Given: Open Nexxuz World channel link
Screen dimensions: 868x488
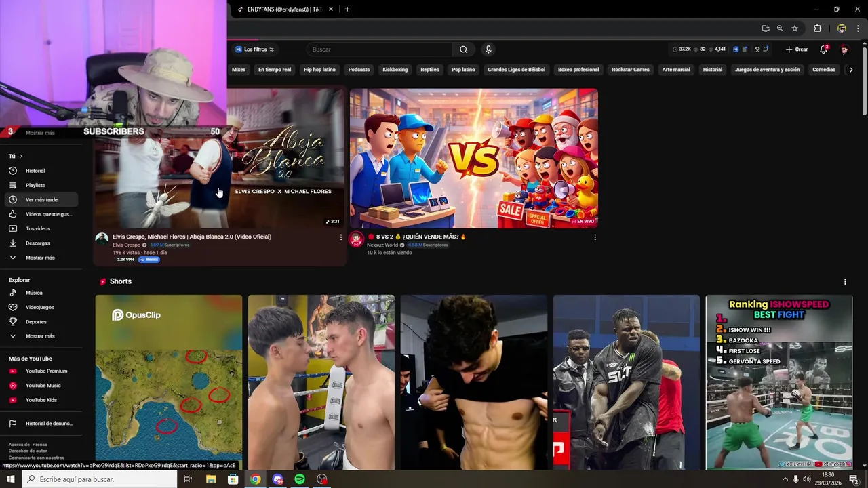Looking at the screenshot, I should 382,245.
